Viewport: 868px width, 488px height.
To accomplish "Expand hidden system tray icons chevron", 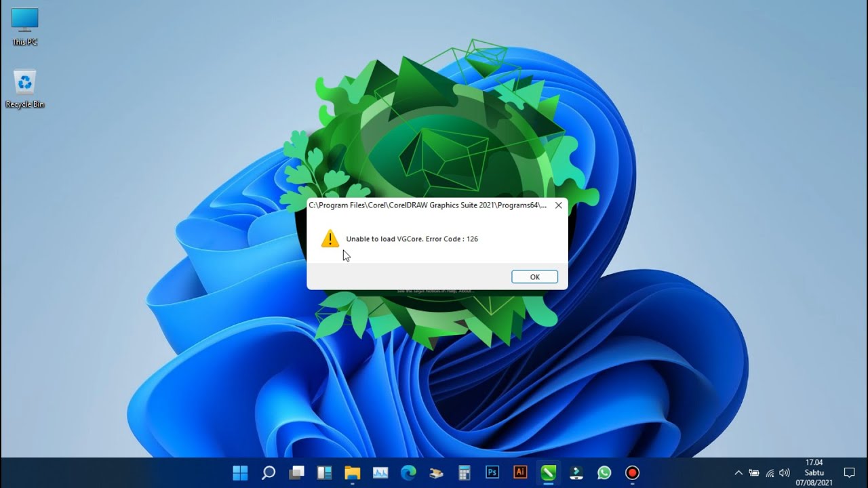I will pos(738,472).
